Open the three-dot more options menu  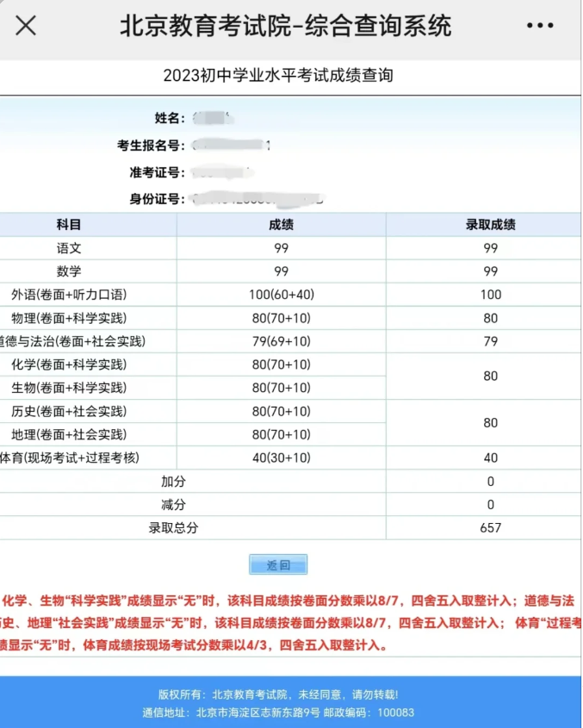coord(540,26)
